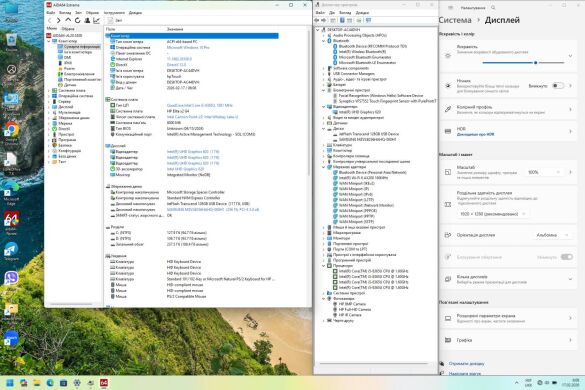Collapse Мережеві адаптери in Device Manager
Viewport: 585px width, 390px height.
(x=323, y=167)
